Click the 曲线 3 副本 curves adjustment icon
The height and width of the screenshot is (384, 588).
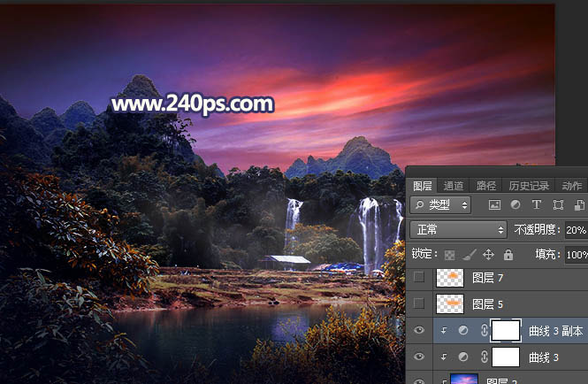pyautogui.click(x=463, y=330)
